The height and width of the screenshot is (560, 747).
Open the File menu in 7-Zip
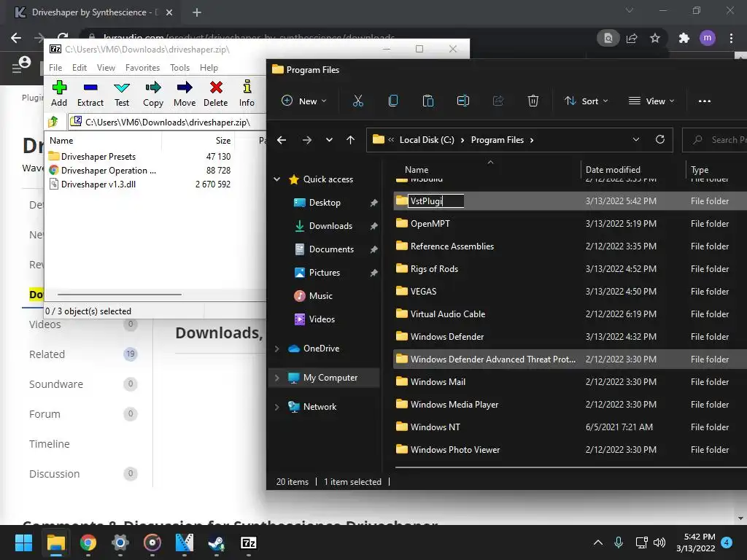[55, 68]
